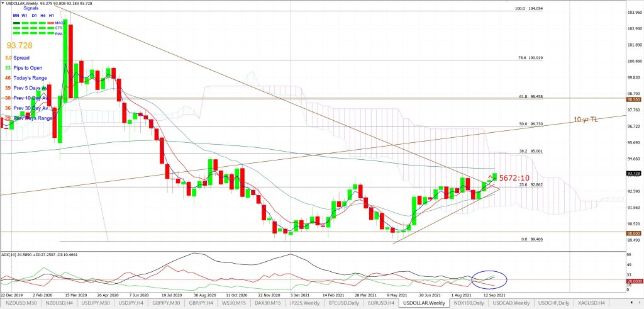Viewport: 644px width, 309px height.
Task: Open the chart menu triangle beside USDOLLAR,Weekly title
Action: 3,3
